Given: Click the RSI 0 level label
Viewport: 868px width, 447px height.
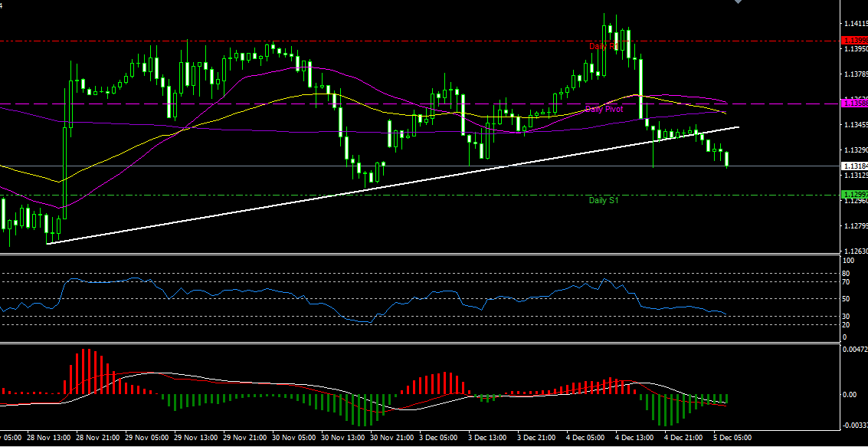Looking at the screenshot, I should click(845, 337).
